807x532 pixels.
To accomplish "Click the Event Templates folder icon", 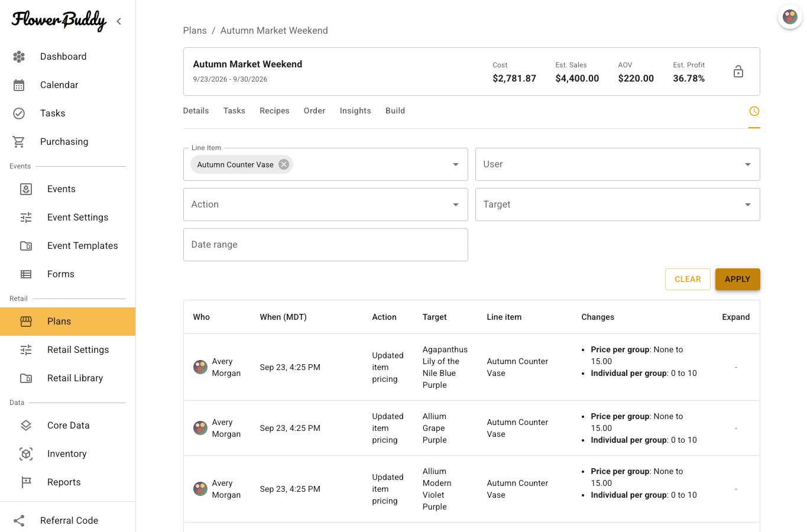I will point(26,246).
